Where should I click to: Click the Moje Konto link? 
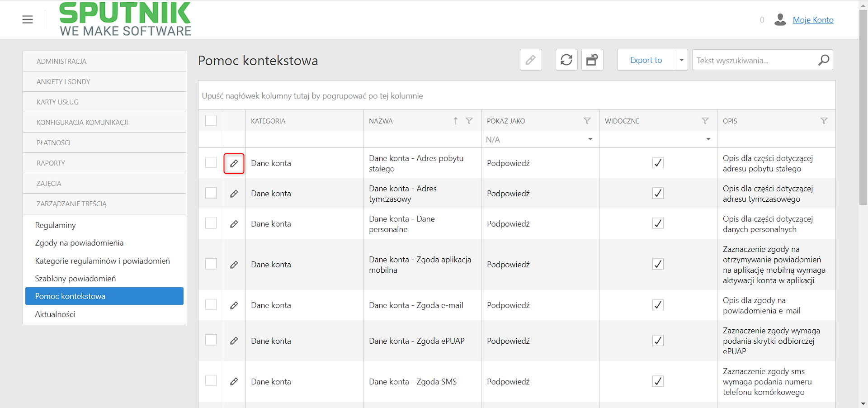click(x=813, y=19)
